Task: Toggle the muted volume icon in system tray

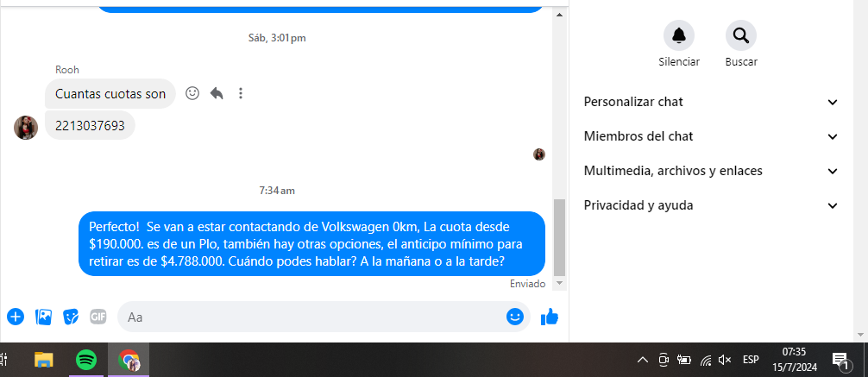Action: tap(725, 360)
